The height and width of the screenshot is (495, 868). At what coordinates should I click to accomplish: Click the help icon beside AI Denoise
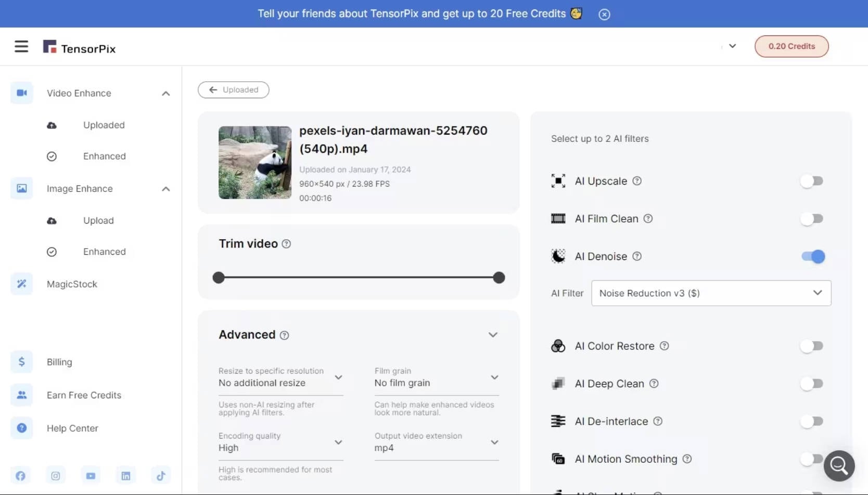tap(637, 256)
